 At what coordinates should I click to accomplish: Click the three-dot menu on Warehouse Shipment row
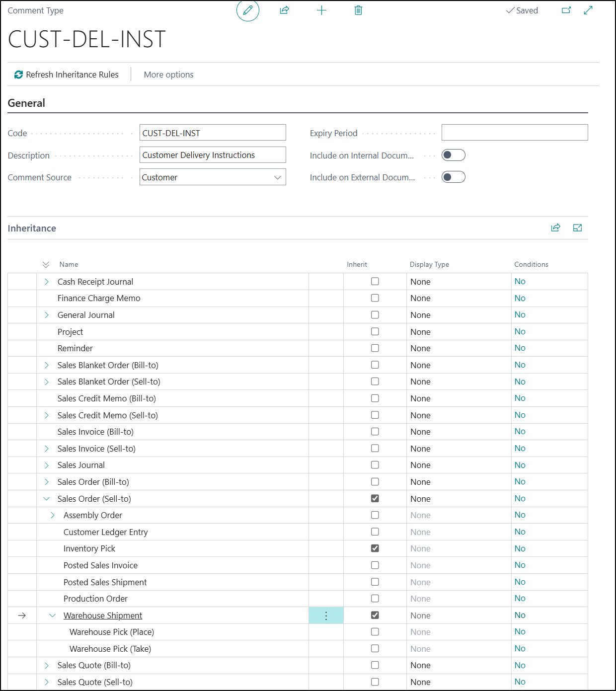326,616
